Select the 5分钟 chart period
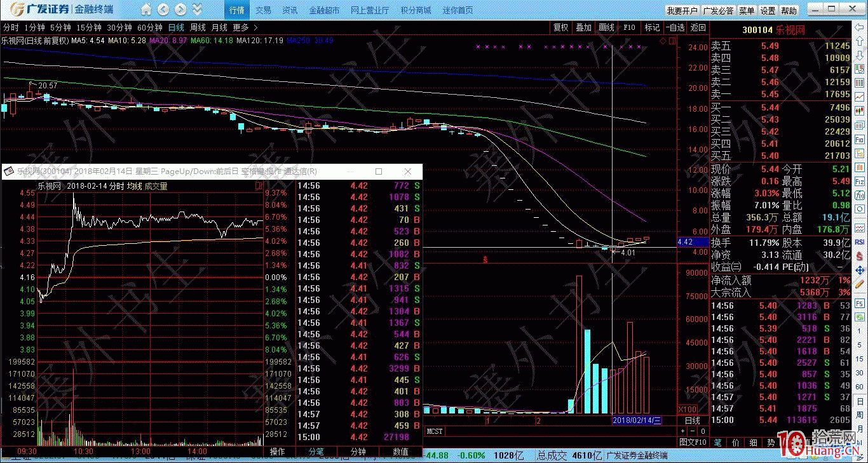This screenshot has width=868, height=463. coord(60,28)
